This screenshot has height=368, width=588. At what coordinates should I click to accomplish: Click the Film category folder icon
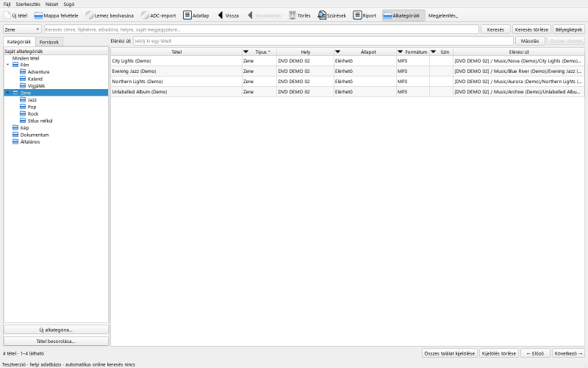point(15,65)
